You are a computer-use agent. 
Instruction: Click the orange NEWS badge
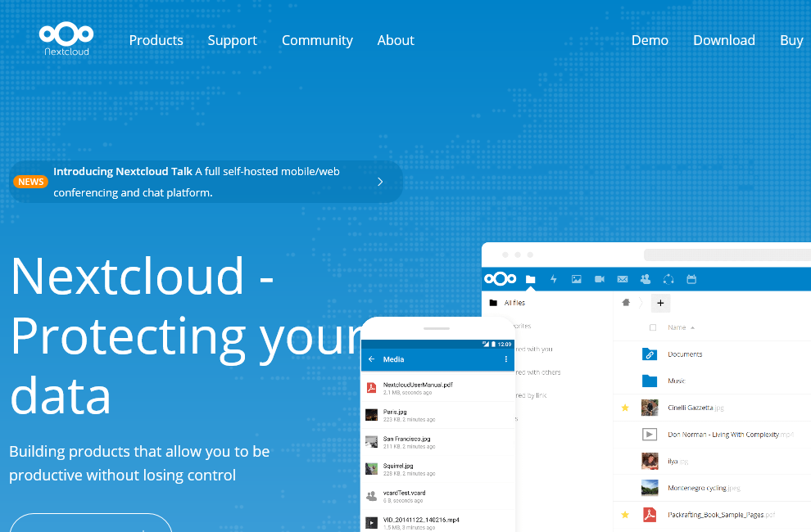tap(30, 182)
